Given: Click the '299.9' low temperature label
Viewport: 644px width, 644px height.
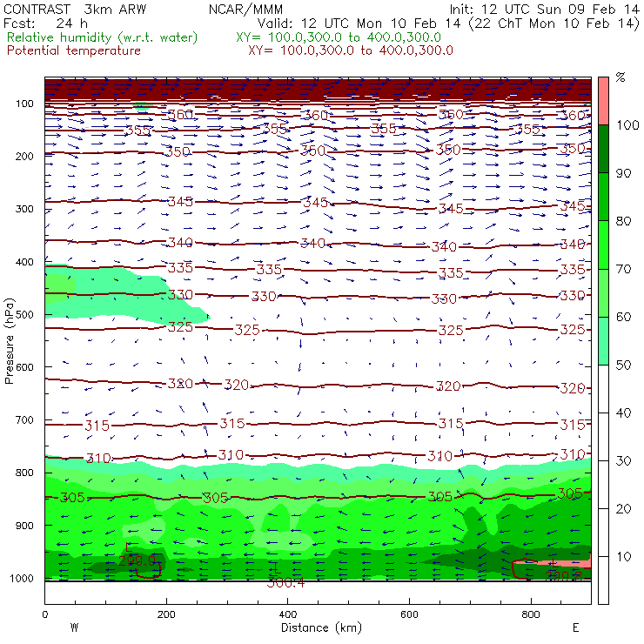Looking at the screenshot, I should 137,560.
